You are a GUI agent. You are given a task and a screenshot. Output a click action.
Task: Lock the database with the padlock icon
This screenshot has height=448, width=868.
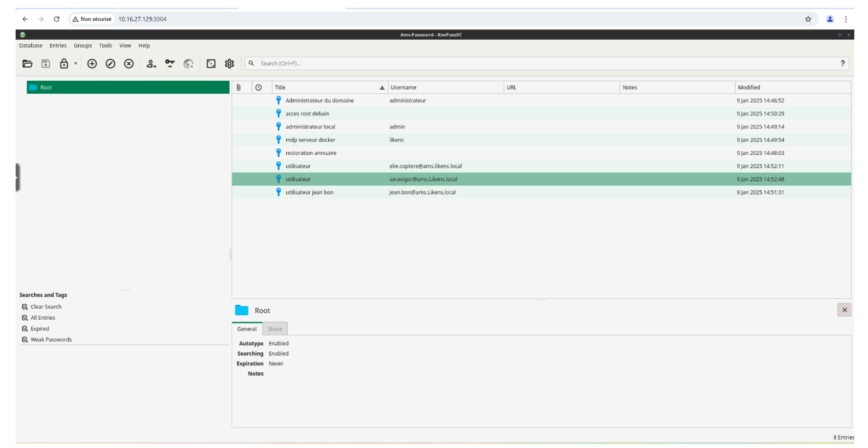click(64, 64)
